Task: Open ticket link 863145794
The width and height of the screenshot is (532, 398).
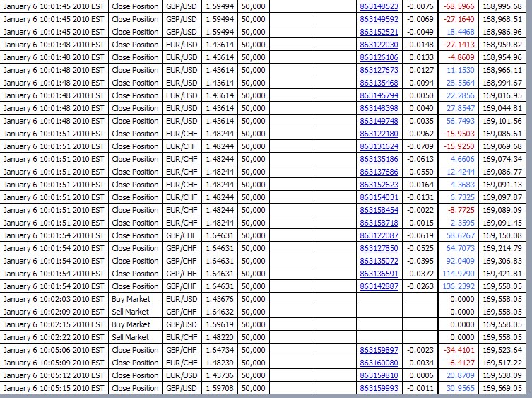Action: pyautogui.click(x=379, y=95)
